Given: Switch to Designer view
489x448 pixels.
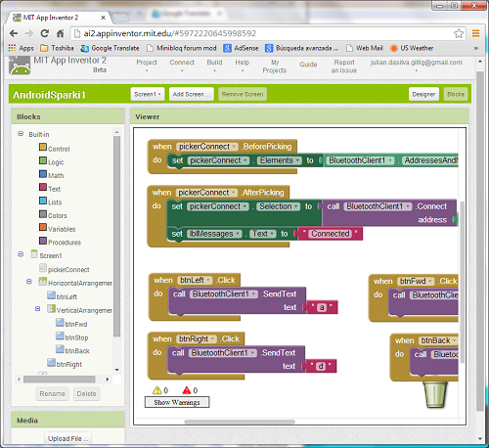Looking at the screenshot, I should click(423, 94).
